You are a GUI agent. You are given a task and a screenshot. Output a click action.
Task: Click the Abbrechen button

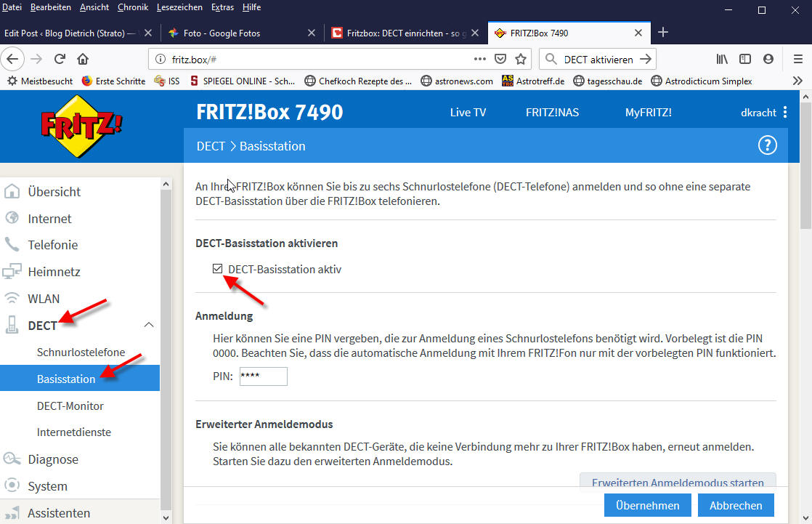click(x=736, y=505)
